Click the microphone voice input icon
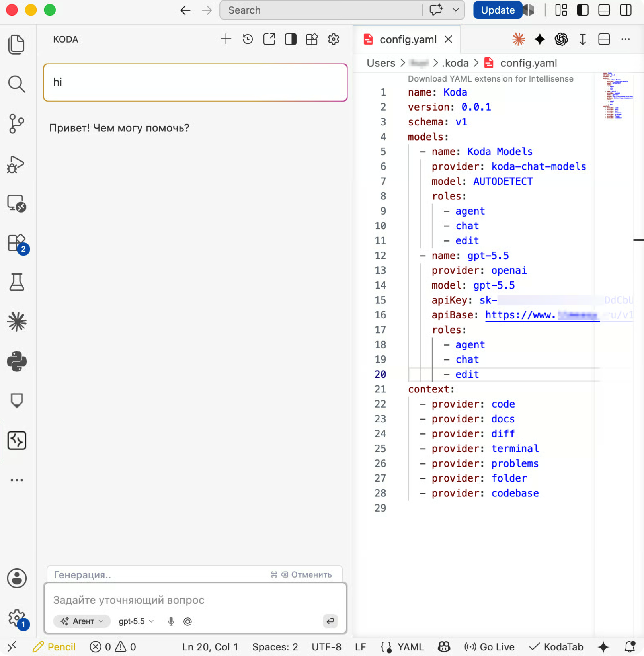The image size is (644, 656). click(x=171, y=621)
